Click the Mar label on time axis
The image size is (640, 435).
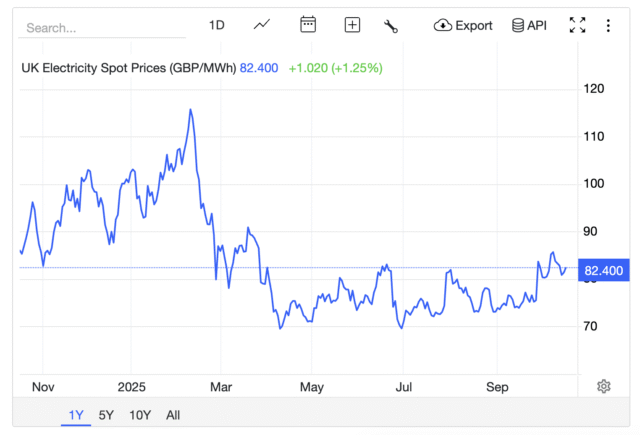(x=221, y=386)
